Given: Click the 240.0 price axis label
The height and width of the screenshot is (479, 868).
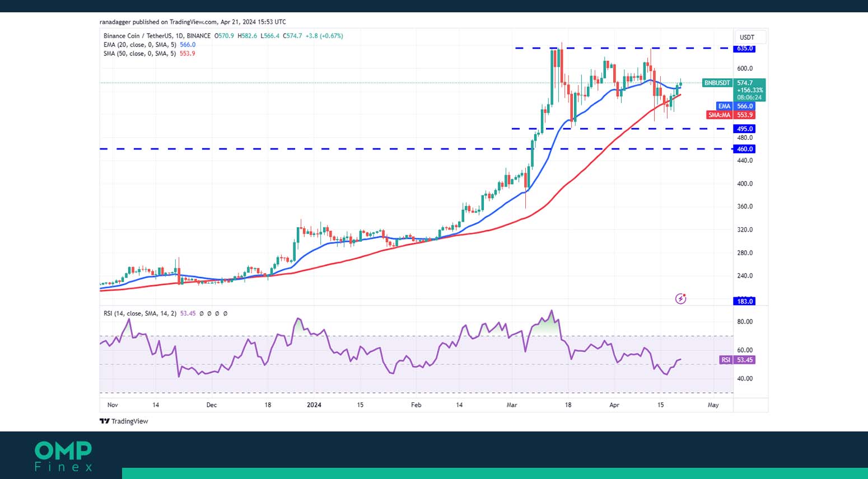Looking at the screenshot, I should tap(745, 276).
